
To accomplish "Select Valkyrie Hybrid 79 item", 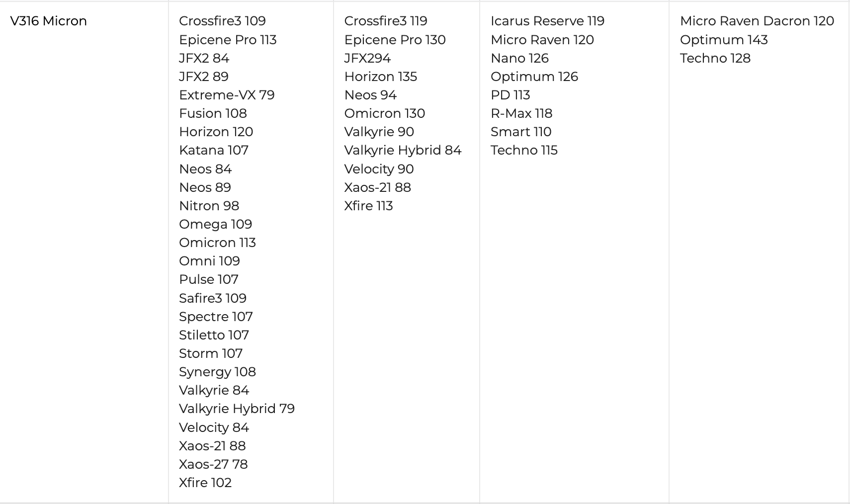I will point(237,409).
